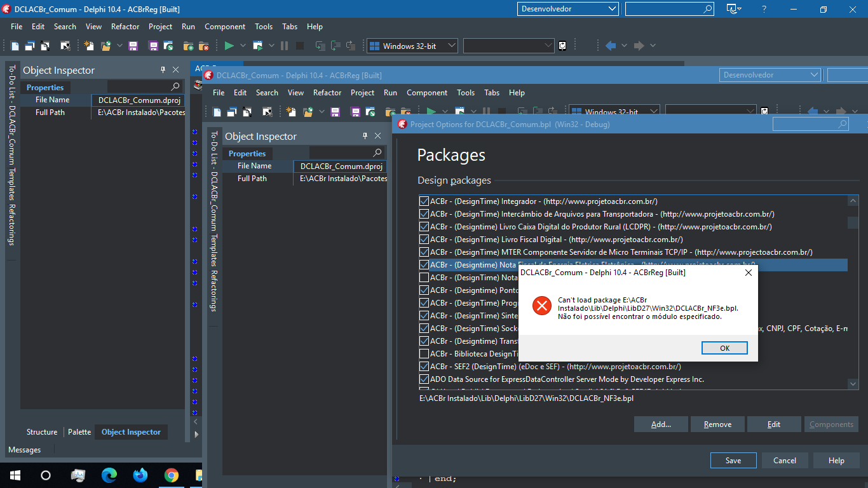Switch to Structure tab at bottom left
Image resolution: width=868 pixels, height=488 pixels.
pyautogui.click(x=42, y=432)
